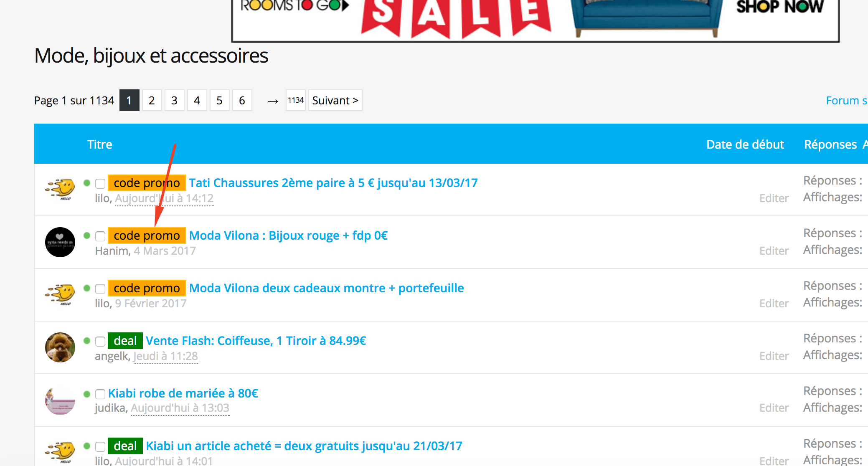Jump to last page 1134
This screenshot has width=868, height=466.
point(295,101)
